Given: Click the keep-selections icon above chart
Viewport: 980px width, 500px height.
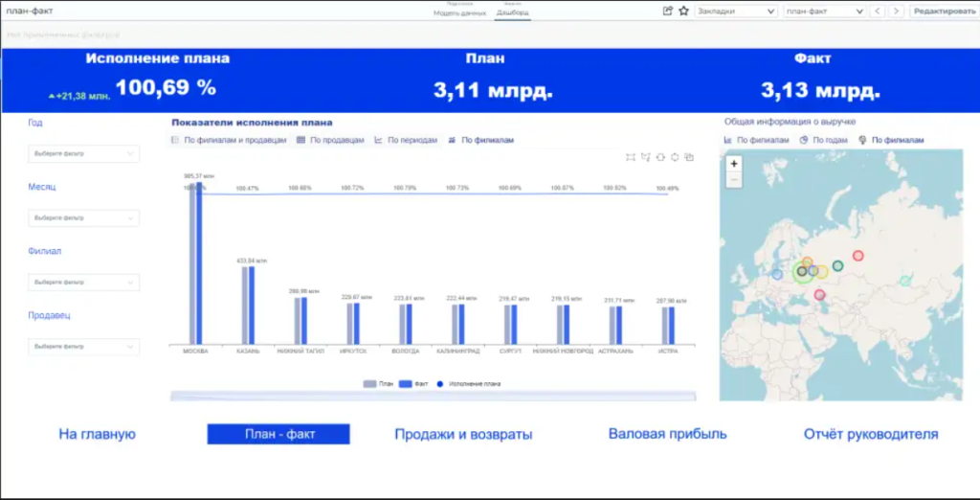Looking at the screenshot, I should (x=689, y=157).
